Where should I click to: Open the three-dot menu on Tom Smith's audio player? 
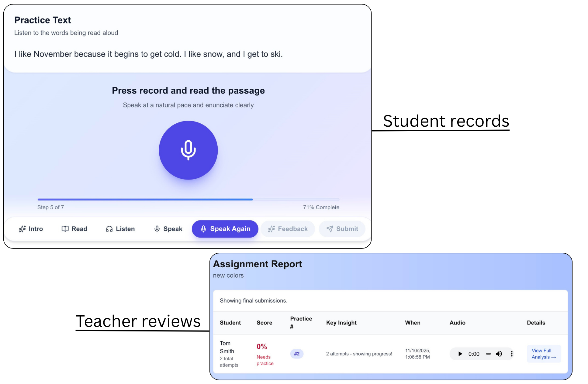pos(512,354)
